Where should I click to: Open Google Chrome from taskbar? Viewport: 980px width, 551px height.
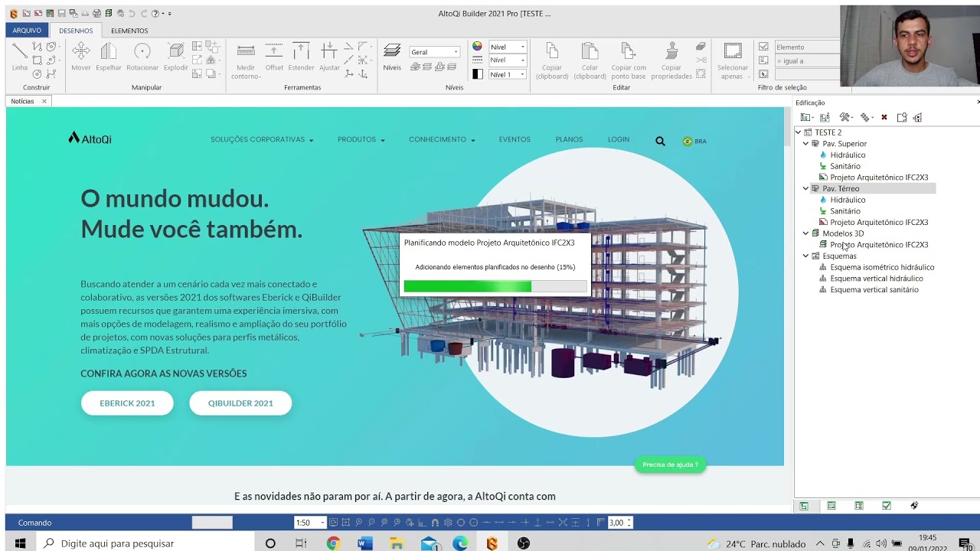pyautogui.click(x=333, y=543)
